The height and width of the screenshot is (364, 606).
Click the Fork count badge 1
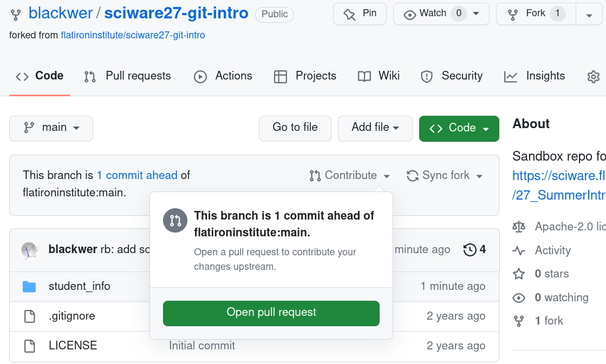click(558, 14)
